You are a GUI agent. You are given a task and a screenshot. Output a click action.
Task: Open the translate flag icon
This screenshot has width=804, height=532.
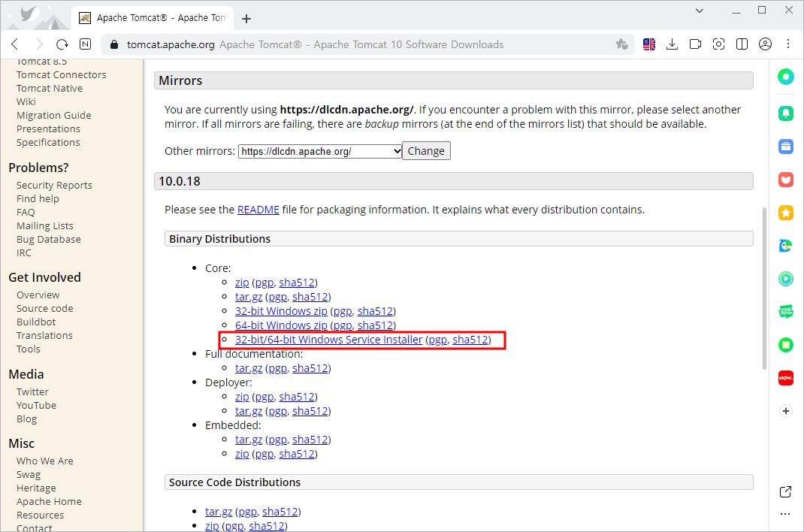(x=649, y=44)
